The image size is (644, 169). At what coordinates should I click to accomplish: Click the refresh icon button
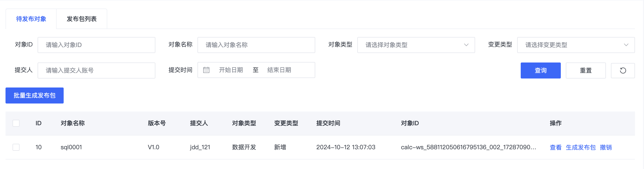[x=623, y=70]
